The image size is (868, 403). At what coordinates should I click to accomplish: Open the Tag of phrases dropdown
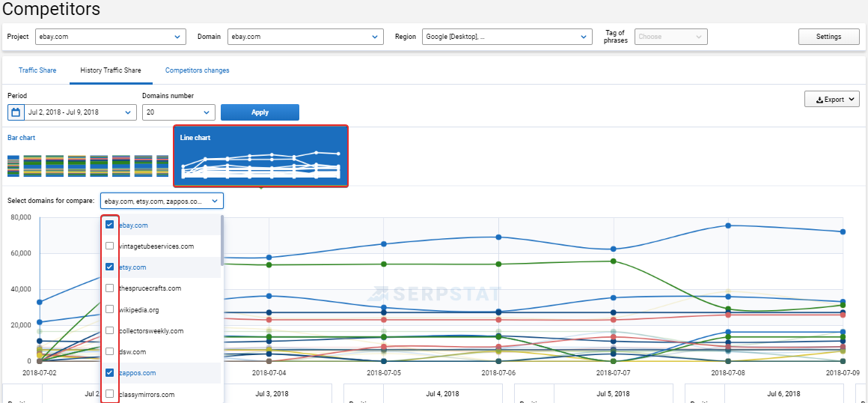coord(671,37)
